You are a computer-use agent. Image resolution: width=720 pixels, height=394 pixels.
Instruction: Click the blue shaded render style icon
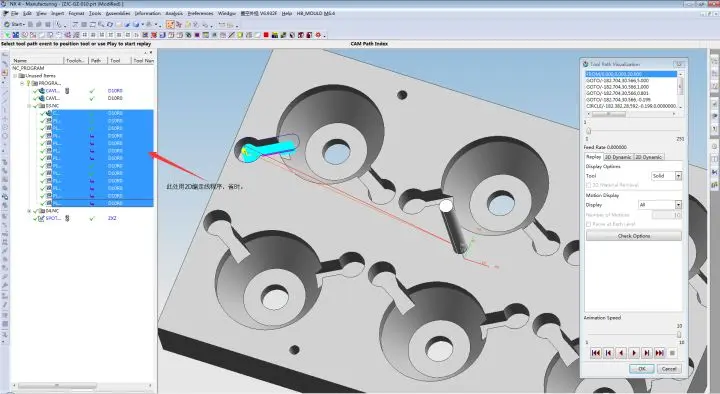[x=136, y=24]
